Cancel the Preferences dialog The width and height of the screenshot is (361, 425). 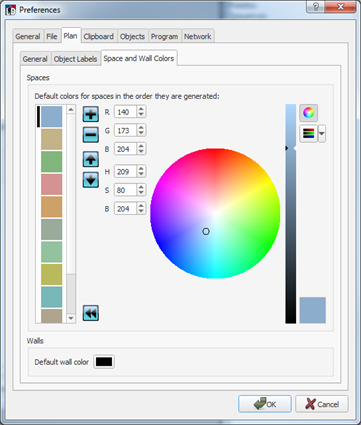point(322,404)
